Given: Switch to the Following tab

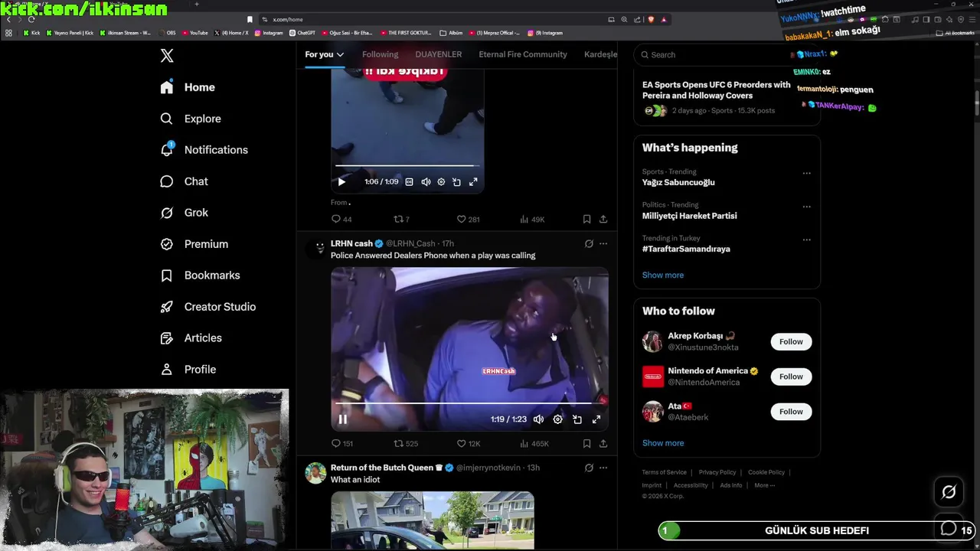Looking at the screenshot, I should click(380, 54).
